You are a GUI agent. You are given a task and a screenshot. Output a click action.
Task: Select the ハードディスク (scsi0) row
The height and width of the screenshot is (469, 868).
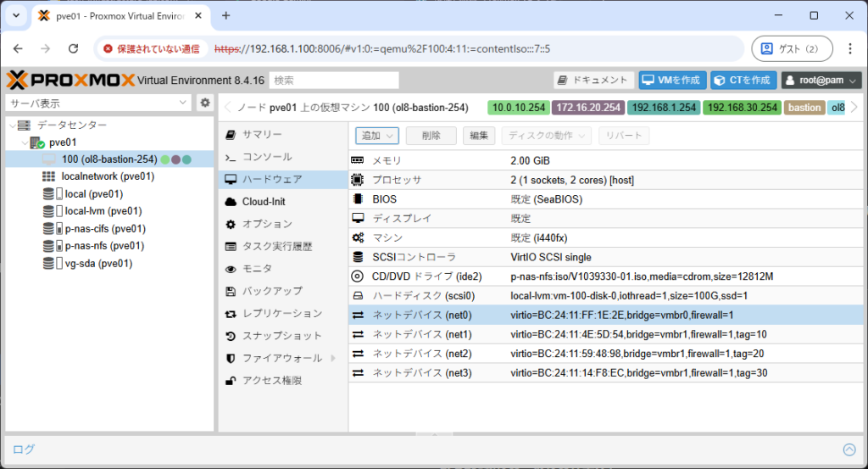pos(606,296)
